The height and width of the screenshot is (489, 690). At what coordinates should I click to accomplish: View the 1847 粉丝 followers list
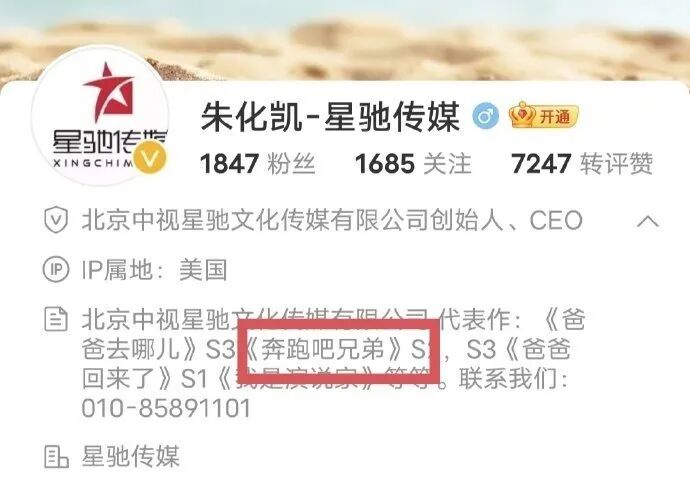coord(257,164)
